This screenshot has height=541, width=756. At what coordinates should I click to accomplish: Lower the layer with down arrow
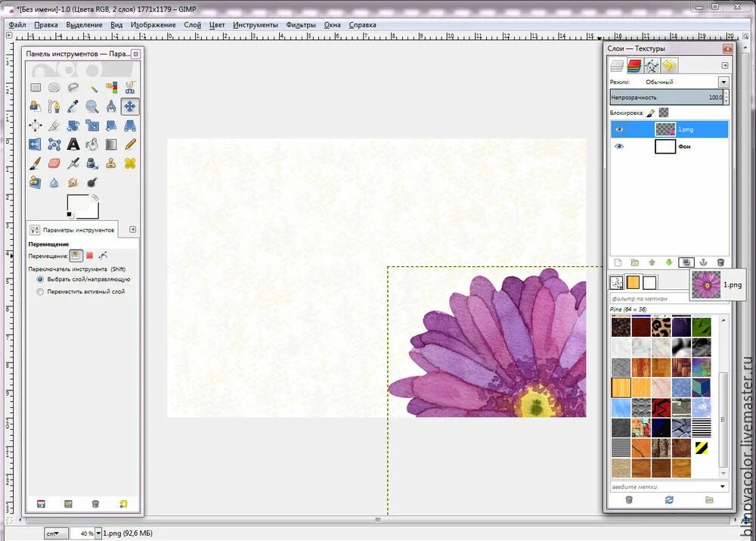pyautogui.click(x=669, y=263)
